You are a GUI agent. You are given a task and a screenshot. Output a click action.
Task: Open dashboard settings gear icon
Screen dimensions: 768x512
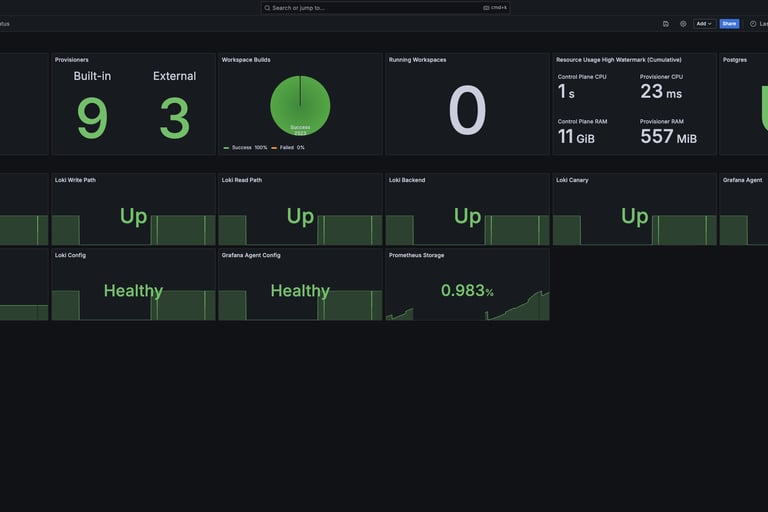pyautogui.click(x=683, y=24)
